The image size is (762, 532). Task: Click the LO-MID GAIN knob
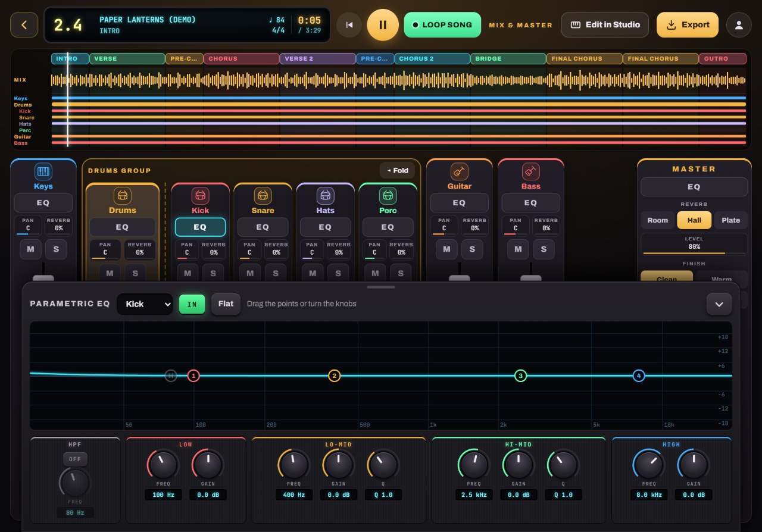[x=338, y=464]
